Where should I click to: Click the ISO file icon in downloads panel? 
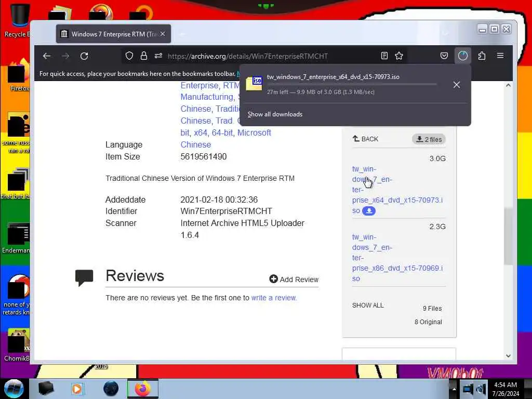254,84
